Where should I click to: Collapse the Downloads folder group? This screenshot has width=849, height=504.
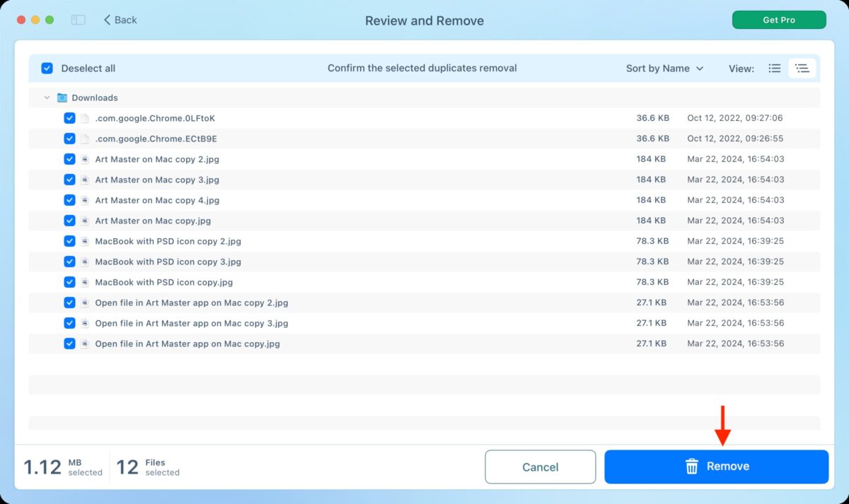point(47,98)
